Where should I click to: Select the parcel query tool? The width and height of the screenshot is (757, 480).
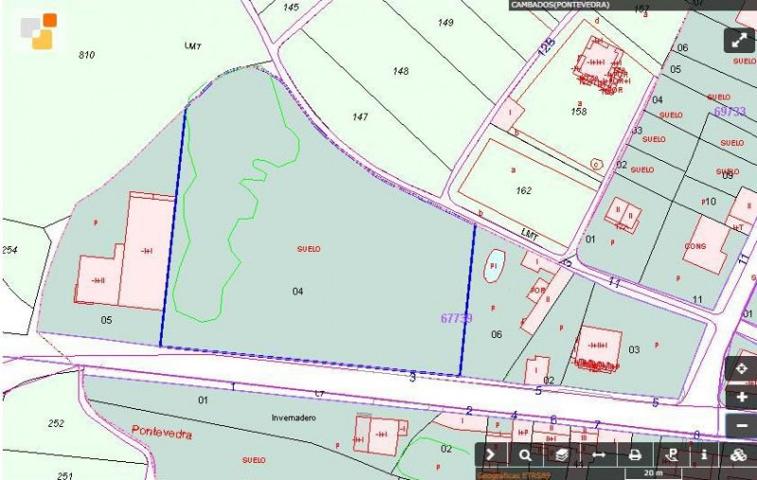670,454
